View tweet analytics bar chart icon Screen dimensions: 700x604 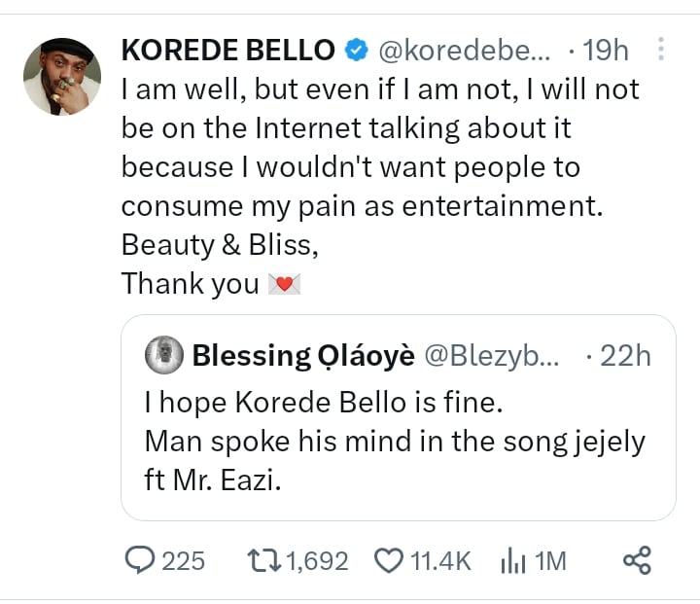pyautogui.click(x=511, y=560)
